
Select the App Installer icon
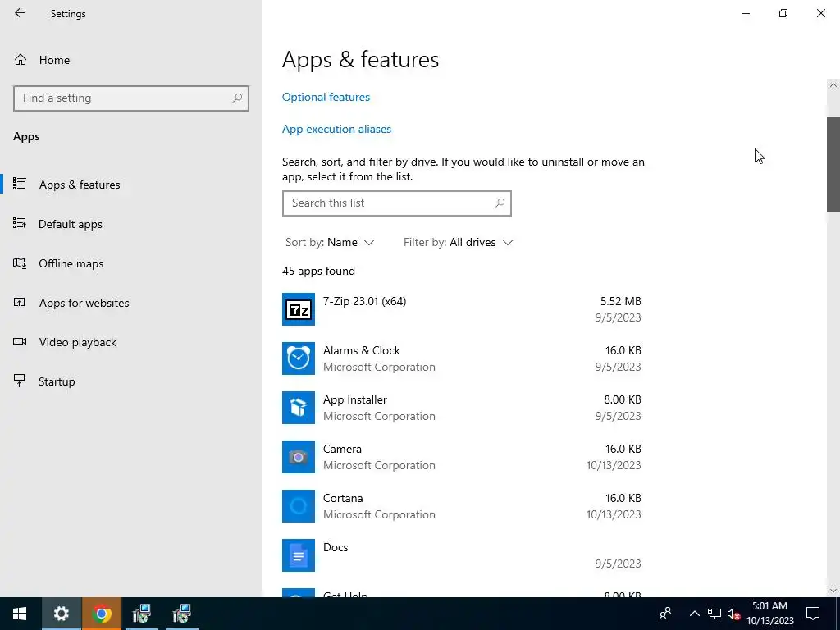[x=299, y=408]
